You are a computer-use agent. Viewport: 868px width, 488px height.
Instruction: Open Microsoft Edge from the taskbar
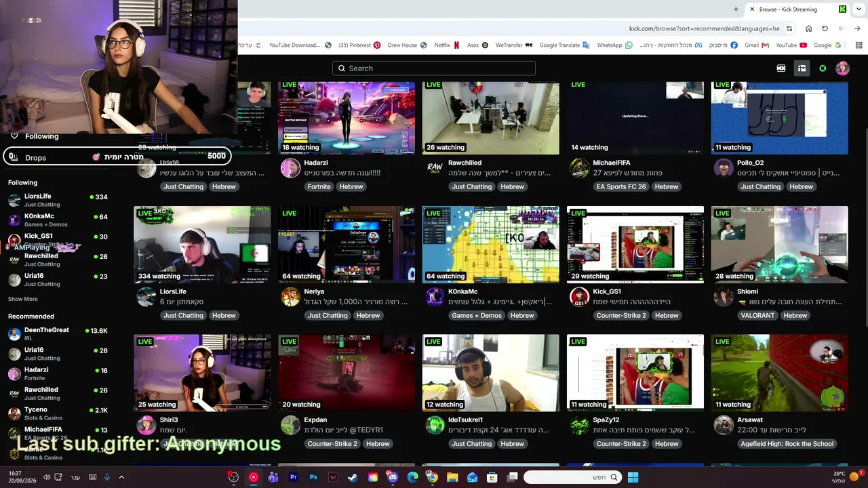coord(412,477)
